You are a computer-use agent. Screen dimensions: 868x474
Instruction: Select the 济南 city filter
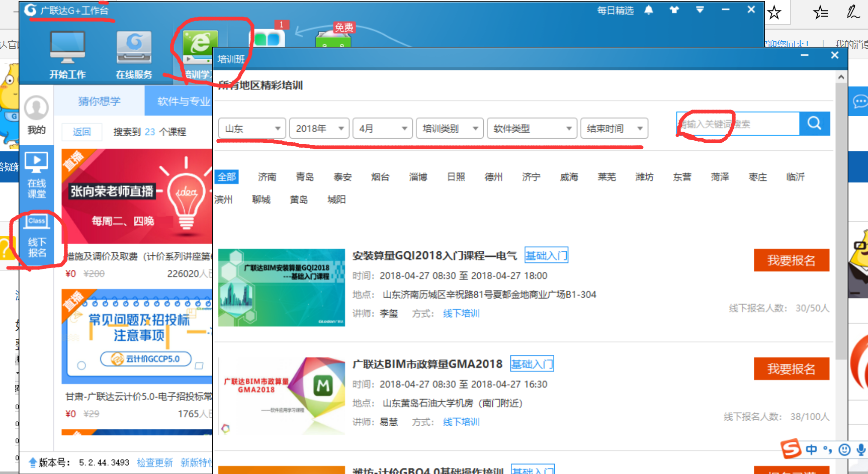click(267, 177)
